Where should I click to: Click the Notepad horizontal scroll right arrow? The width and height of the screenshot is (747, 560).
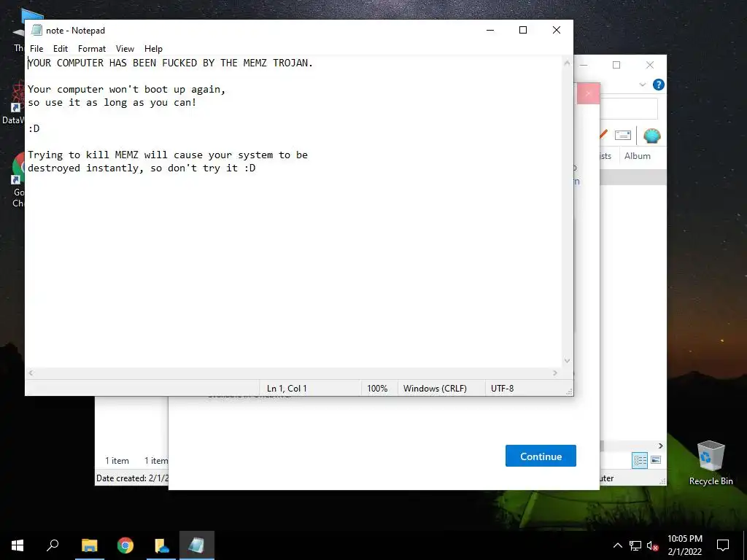point(555,373)
